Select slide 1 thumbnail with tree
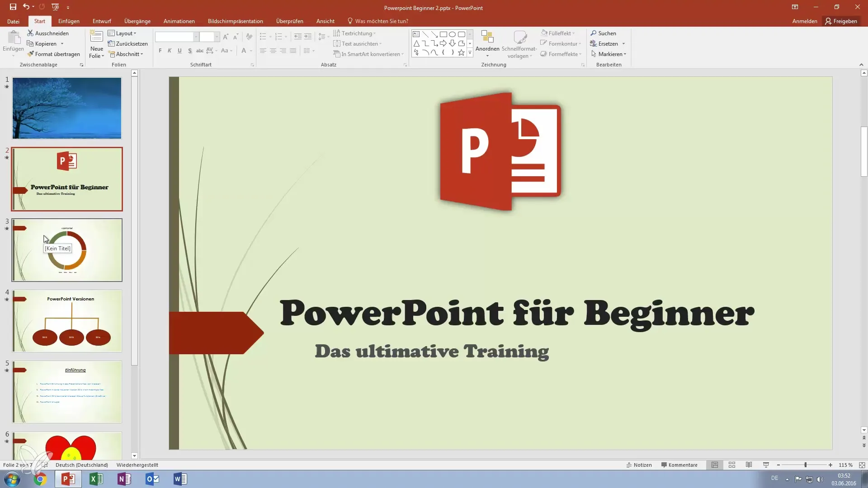The image size is (868, 488). [67, 108]
